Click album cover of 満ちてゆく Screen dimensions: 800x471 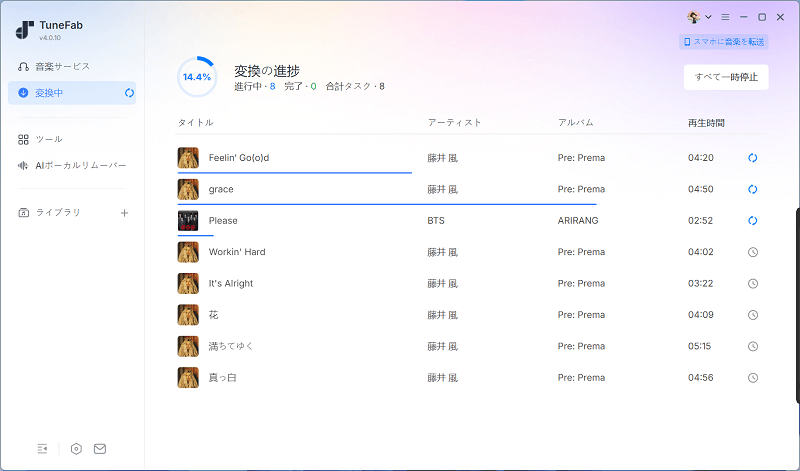point(188,346)
